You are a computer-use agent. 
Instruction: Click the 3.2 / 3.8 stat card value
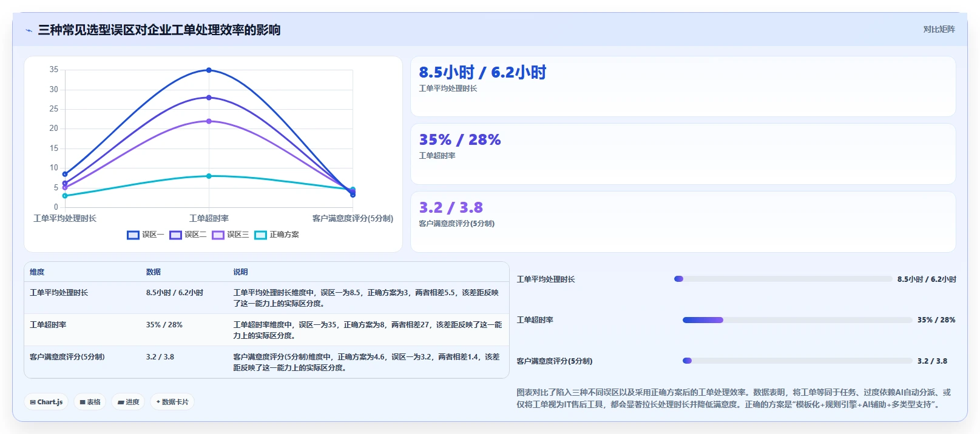451,207
